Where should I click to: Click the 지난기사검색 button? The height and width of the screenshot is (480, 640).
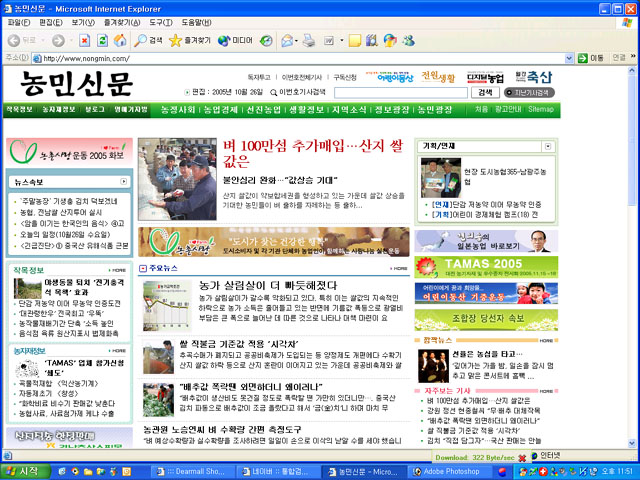pos(529,93)
